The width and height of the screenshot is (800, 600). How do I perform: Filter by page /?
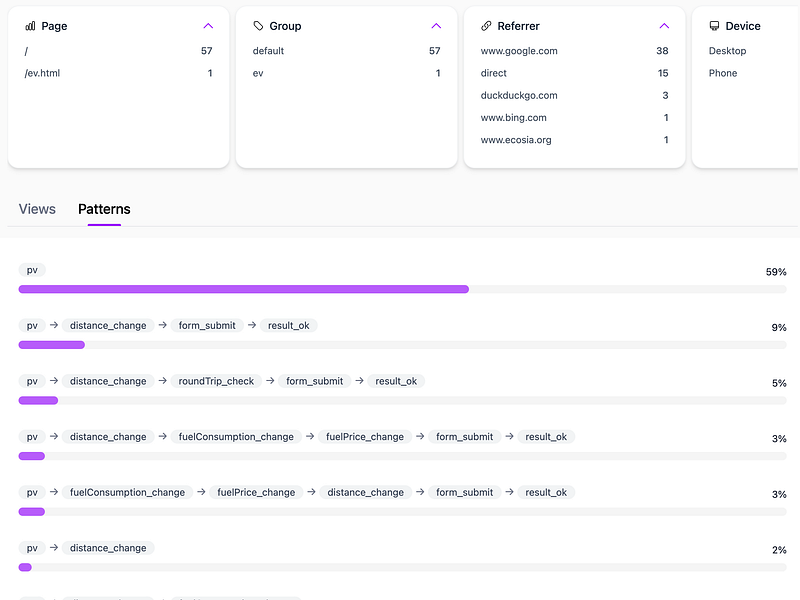(x=118, y=51)
